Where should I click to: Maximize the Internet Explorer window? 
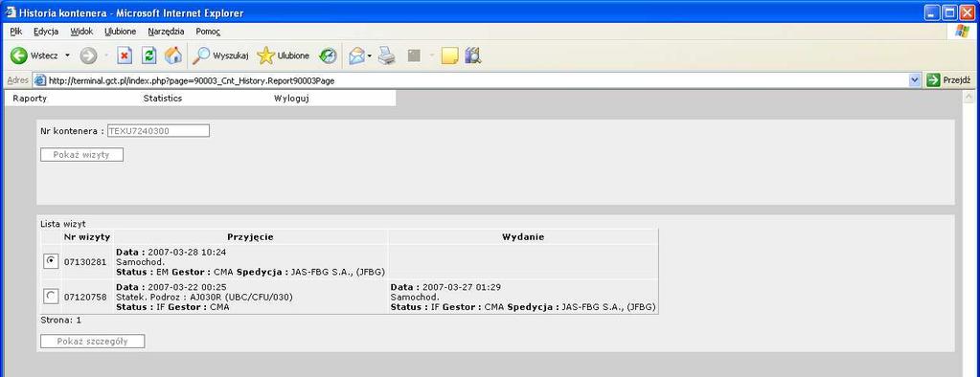(x=948, y=12)
